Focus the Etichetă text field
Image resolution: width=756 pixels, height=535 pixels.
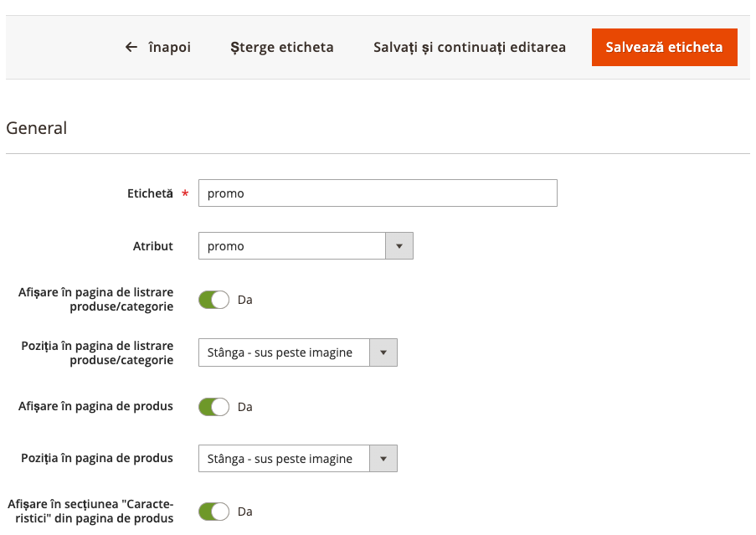pyautogui.click(x=378, y=193)
